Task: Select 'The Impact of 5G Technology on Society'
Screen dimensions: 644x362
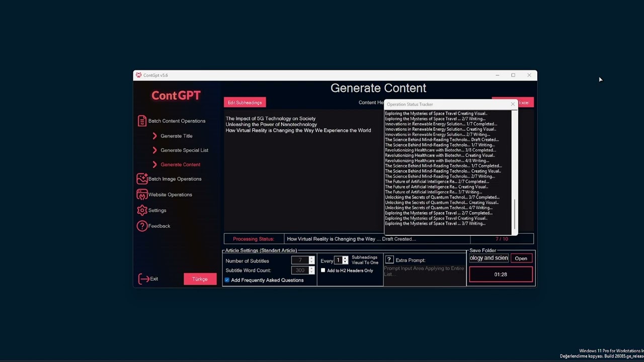Action: tap(271, 119)
